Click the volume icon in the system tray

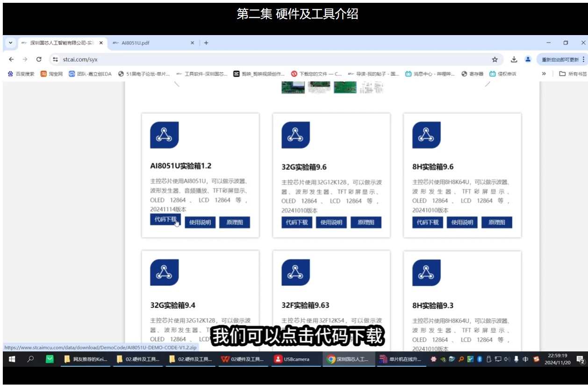pyautogui.click(x=508, y=359)
